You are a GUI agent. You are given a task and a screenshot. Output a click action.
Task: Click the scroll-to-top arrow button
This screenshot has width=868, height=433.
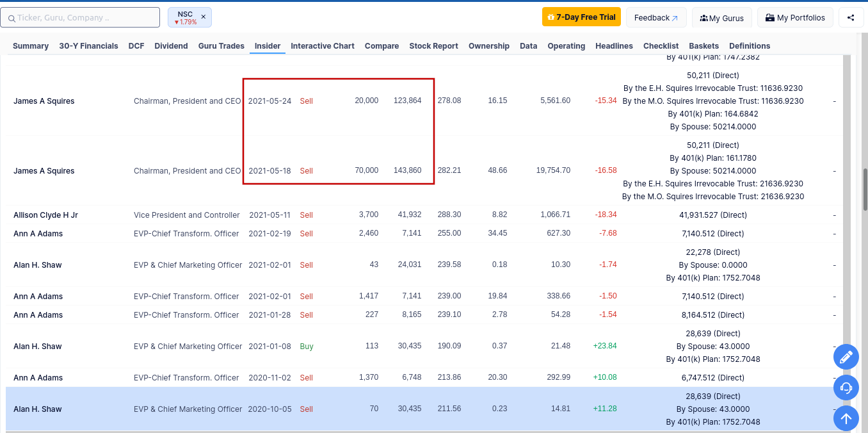846,418
